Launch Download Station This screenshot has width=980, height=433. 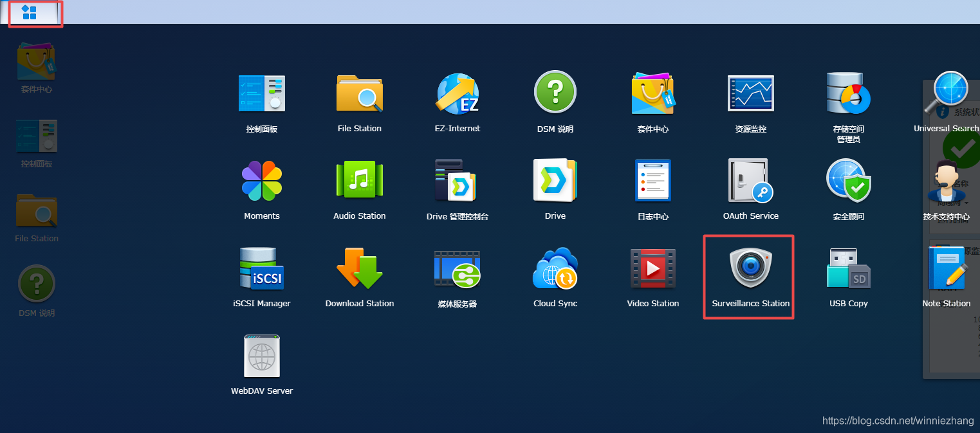point(360,268)
